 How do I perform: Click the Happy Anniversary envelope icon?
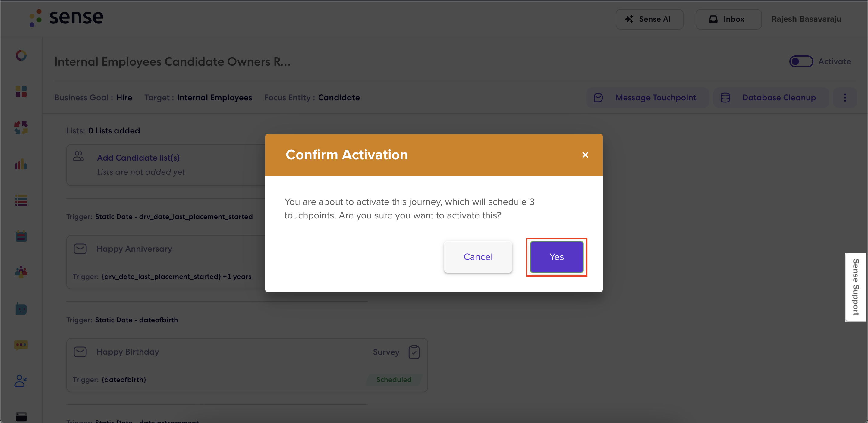pos(80,249)
